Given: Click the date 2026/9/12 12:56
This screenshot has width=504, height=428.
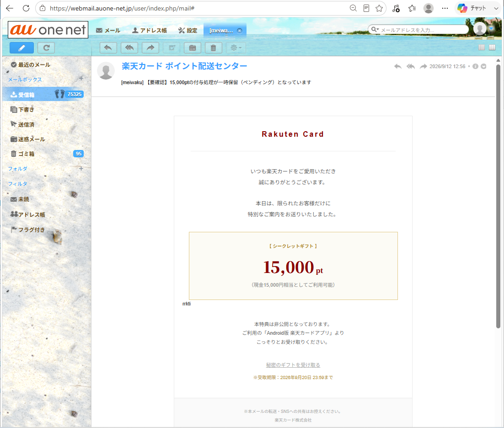Looking at the screenshot, I should click(x=447, y=66).
